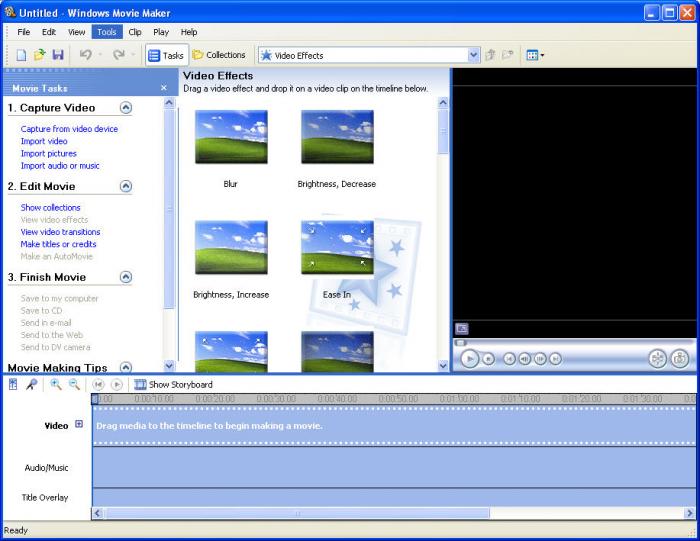Click Make titles or credits link
The width and height of the screenshot is (700, 541).
click(x=58, y=244)
